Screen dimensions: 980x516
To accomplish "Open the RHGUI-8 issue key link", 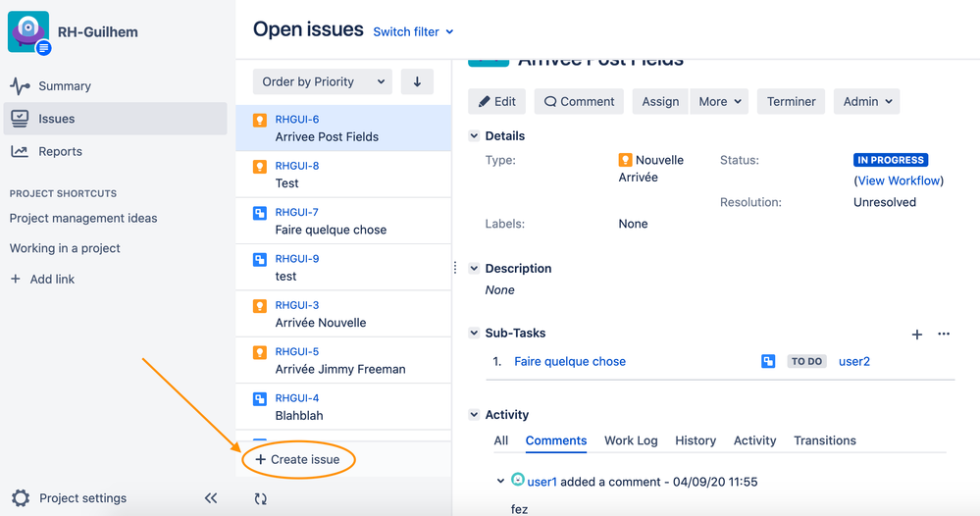I will pos(297,166).
